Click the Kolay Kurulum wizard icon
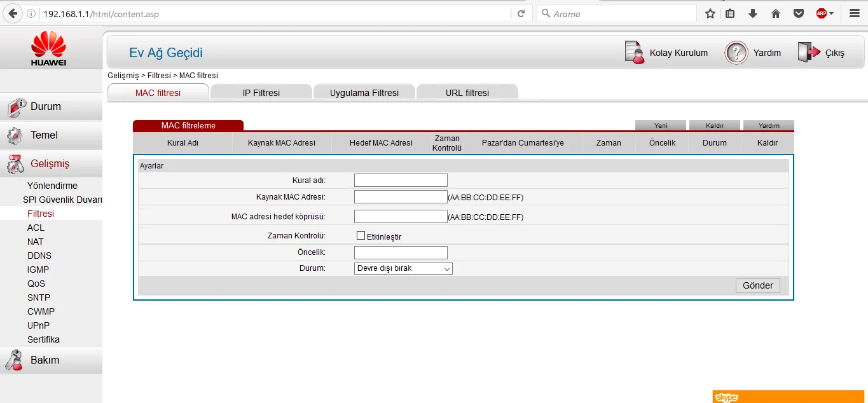 point(635,53)
